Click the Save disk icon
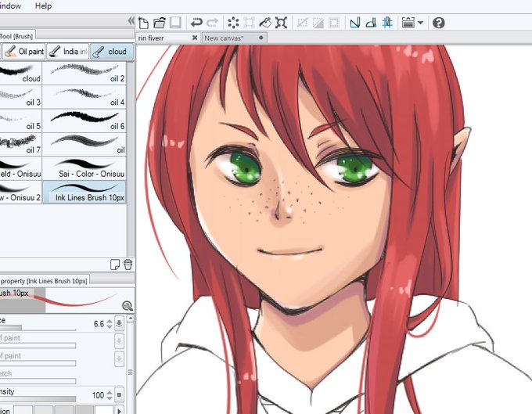 tap(175, 23)
